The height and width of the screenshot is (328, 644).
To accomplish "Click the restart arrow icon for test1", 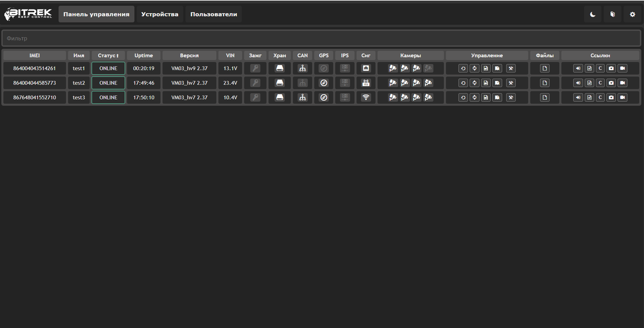I will tap(463, 68).
